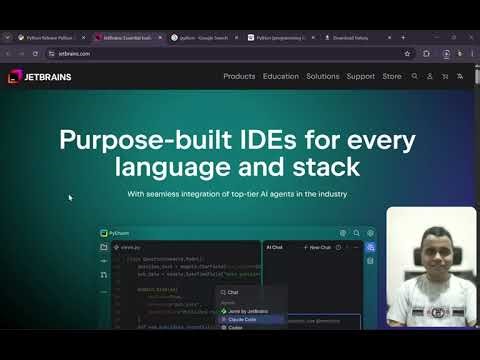
Task: Expand the tab search dropdown arrow
Action: coord(7,37)
